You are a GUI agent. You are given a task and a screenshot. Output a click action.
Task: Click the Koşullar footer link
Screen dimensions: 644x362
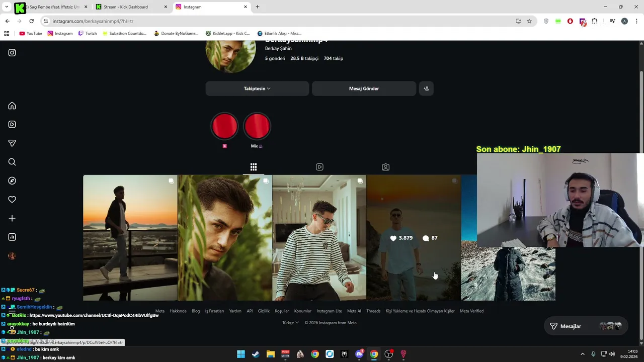(282, 311)
